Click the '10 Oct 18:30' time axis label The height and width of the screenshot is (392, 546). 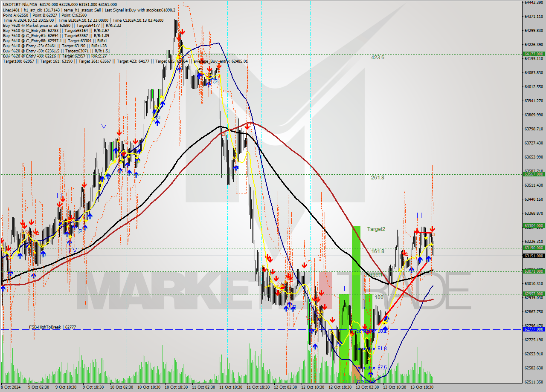click(176, 387)
